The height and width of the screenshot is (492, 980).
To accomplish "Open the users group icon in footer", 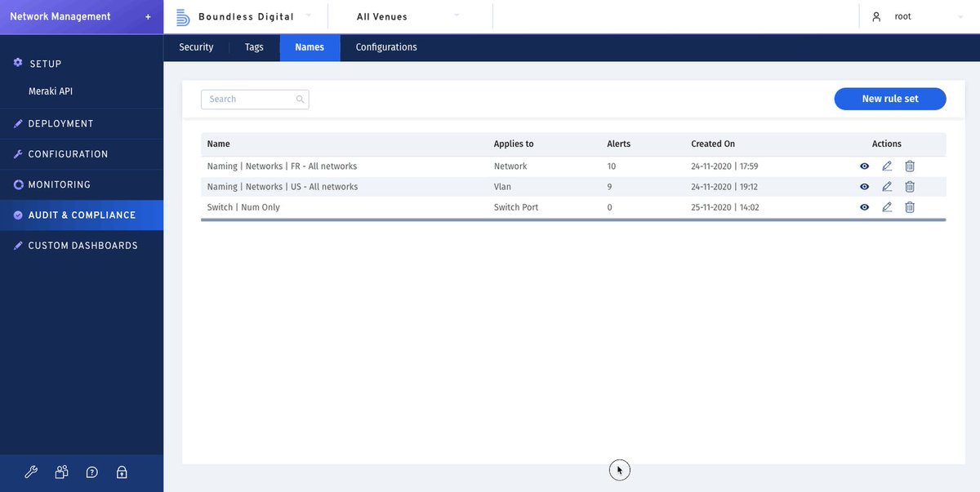I will click(x=61, y=472).
